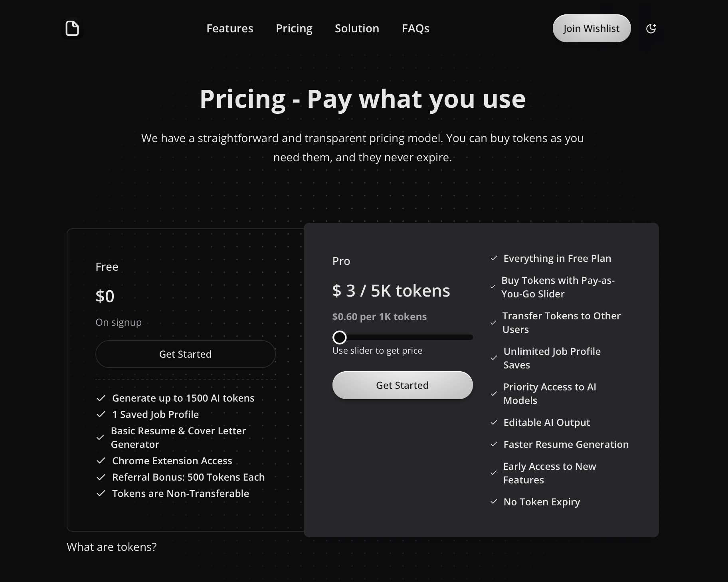Click checkmark next to Chrome Extension Access

[x=101, y=461]
